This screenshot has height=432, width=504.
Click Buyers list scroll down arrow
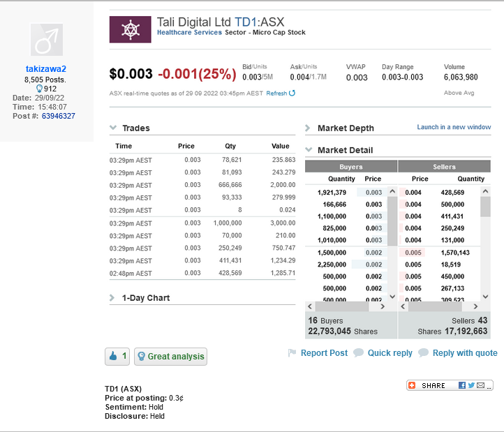point(392,297)
